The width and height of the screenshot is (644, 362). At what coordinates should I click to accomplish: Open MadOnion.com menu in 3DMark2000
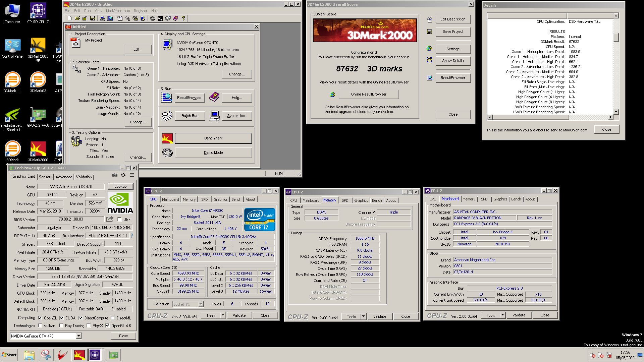118,11
